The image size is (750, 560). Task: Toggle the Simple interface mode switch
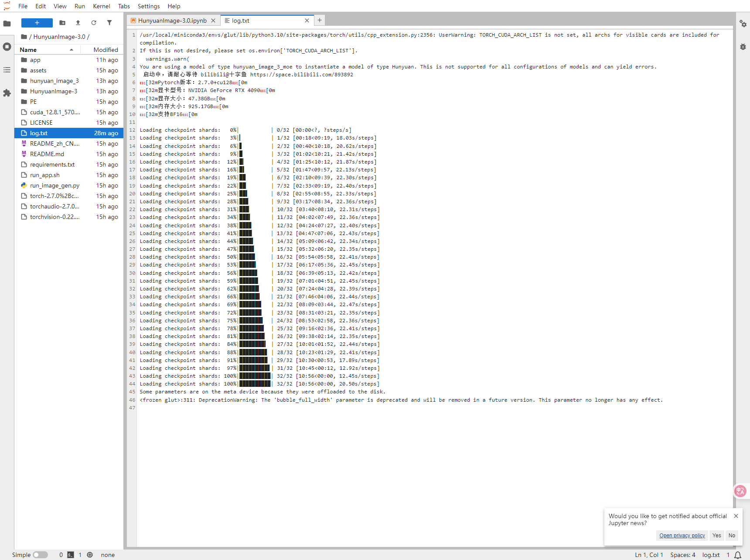40,555
